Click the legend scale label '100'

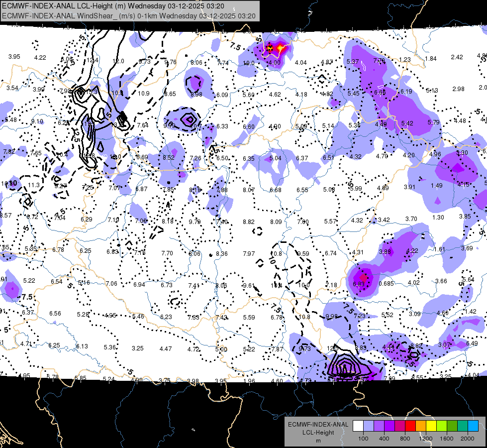point(364,439)
